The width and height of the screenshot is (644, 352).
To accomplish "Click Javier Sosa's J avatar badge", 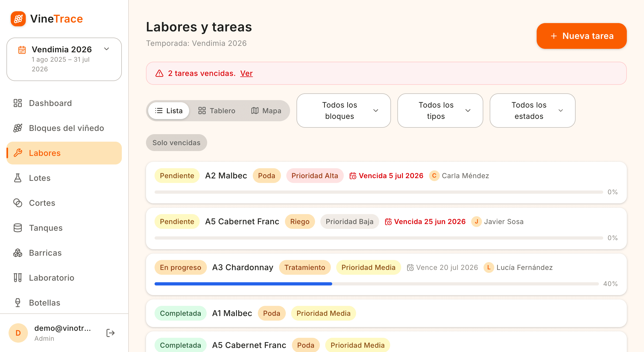I will [476, 222].
